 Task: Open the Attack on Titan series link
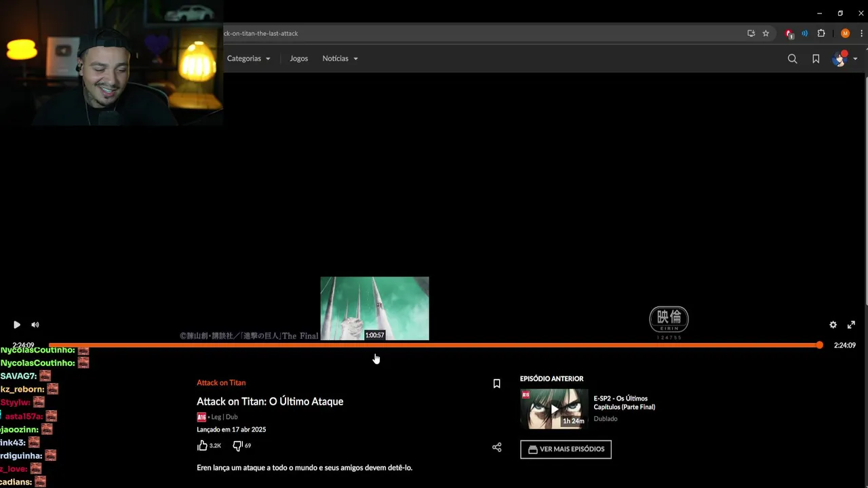coord(221,383)
